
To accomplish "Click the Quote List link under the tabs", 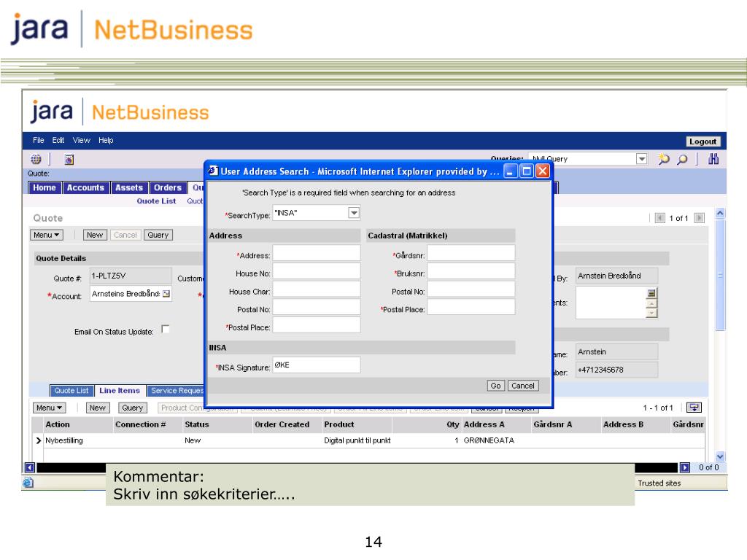I will [156, 201].
